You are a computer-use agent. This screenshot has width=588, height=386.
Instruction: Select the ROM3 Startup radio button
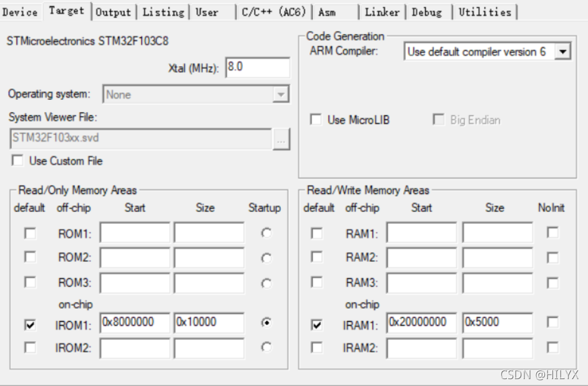[x=267, y=283]
